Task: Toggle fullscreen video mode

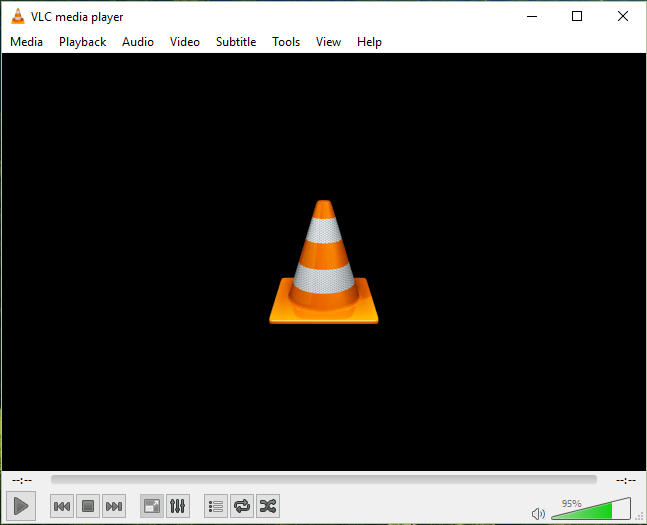Action: click(152, 506)
